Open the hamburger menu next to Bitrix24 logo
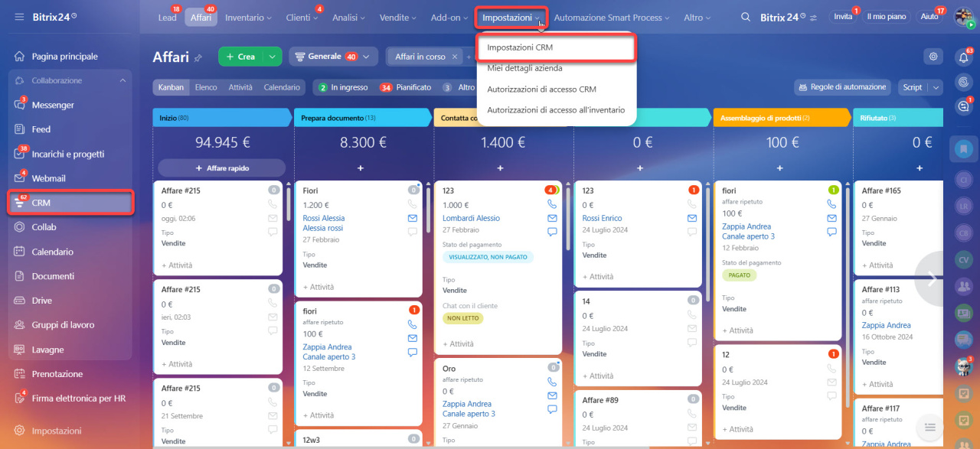This screenshot has height=449, width=980. click(x=19, y=17)
